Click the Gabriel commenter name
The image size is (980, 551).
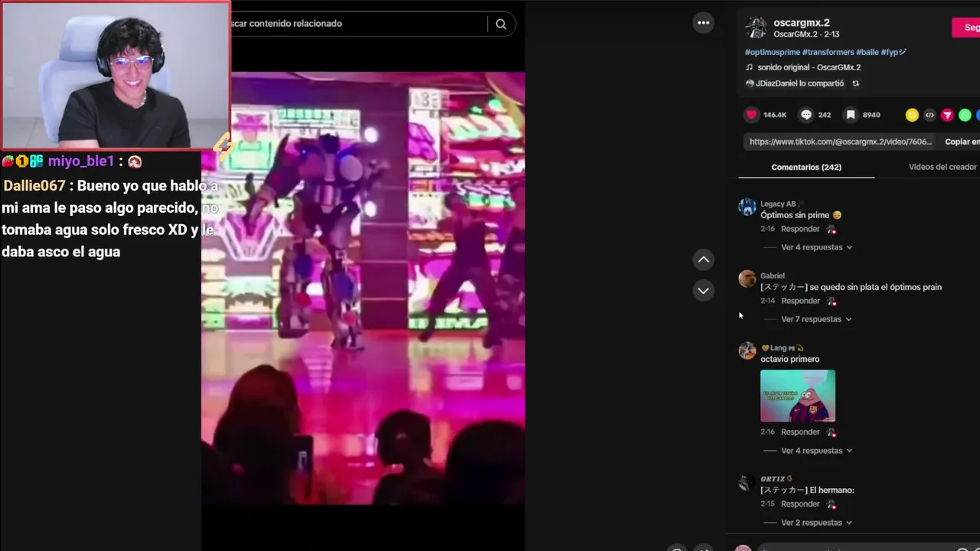pos(772,275)
